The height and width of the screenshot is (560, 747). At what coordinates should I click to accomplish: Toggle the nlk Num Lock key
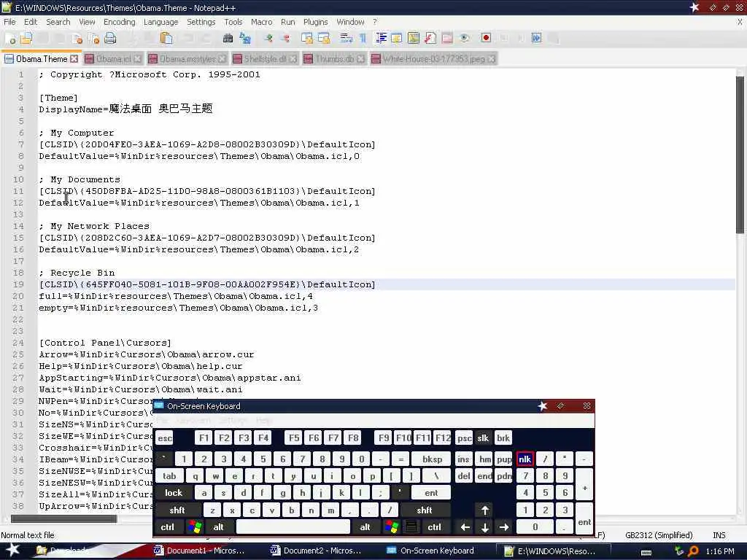[525, 459]
